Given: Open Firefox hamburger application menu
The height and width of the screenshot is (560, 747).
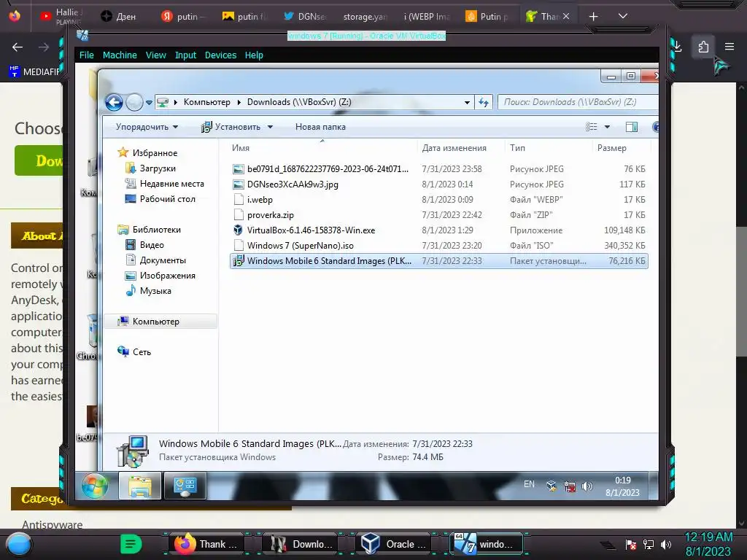Looking at the screenshot, I should (x=729, y=47).
